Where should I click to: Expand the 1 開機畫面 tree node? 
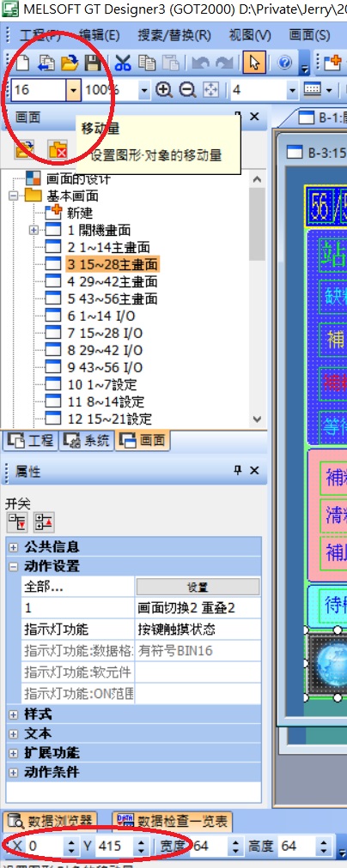pyautogui.click(x=34, y=230)
